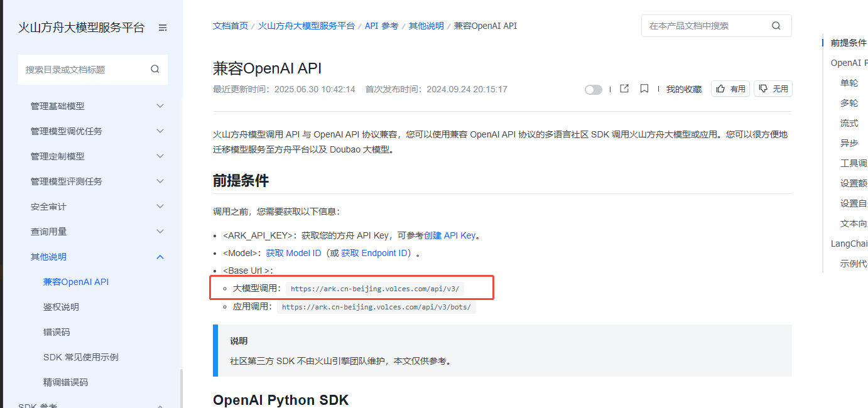This screenshot has width=868, height=408.
Task: Jump to 单轮 in outline
Action: (849, 83)
